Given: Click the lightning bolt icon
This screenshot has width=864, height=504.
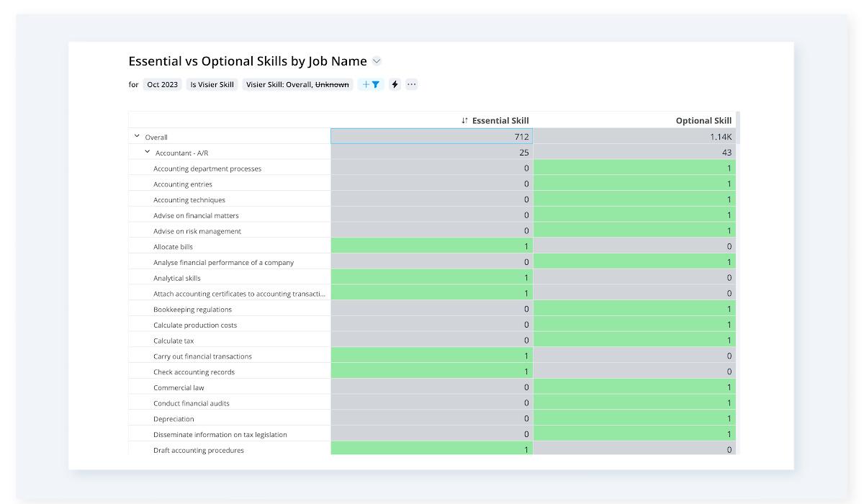Looking at the screenshot, I should pos(395,84).
